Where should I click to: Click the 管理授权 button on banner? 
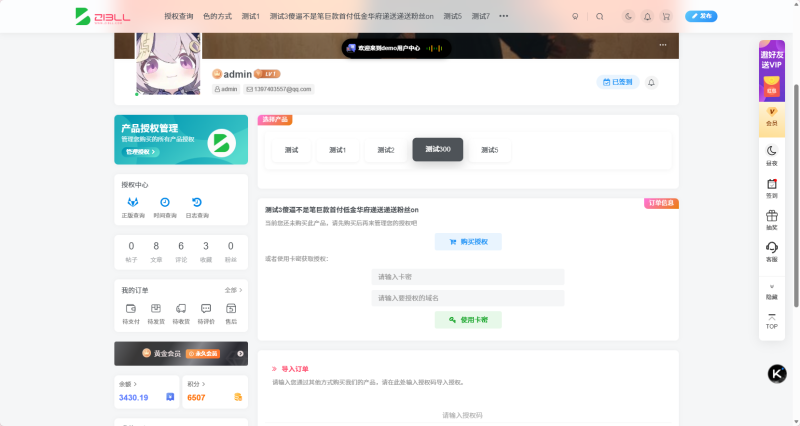pyautogui.click(x=140, y=152)
